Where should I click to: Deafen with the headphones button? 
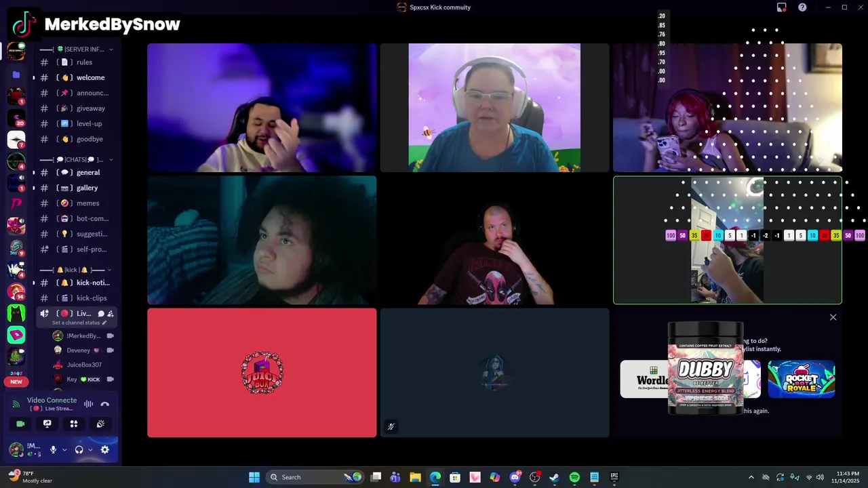click(x=79, y=449)
